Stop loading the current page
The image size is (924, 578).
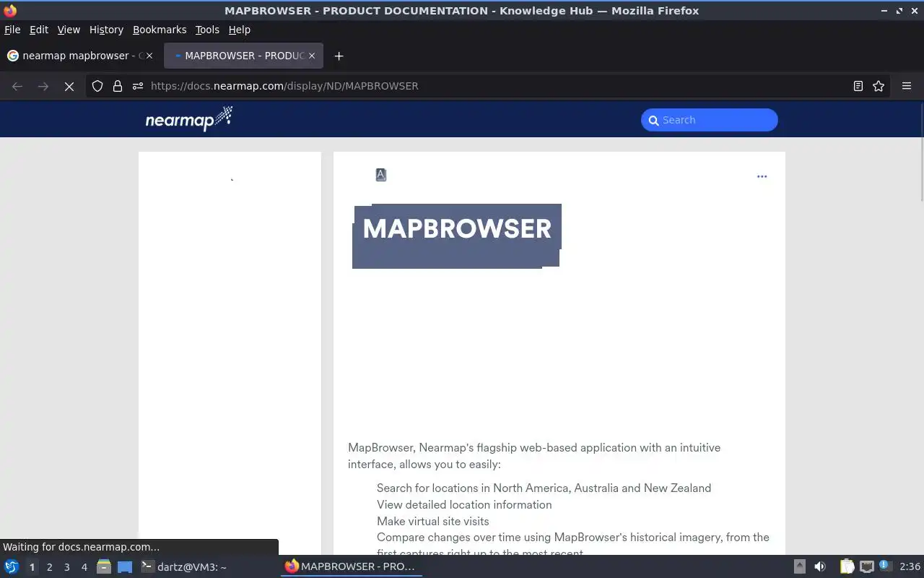(69, 86)
